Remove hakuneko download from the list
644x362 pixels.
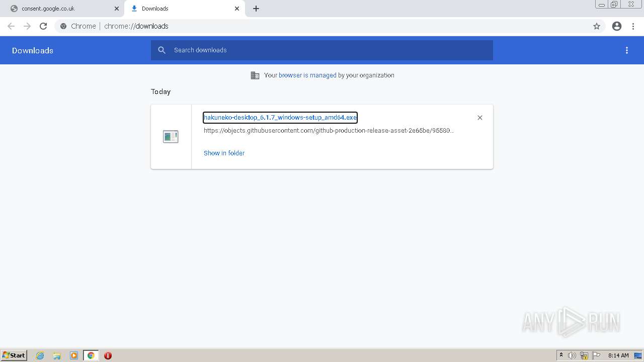click(479, 118)
